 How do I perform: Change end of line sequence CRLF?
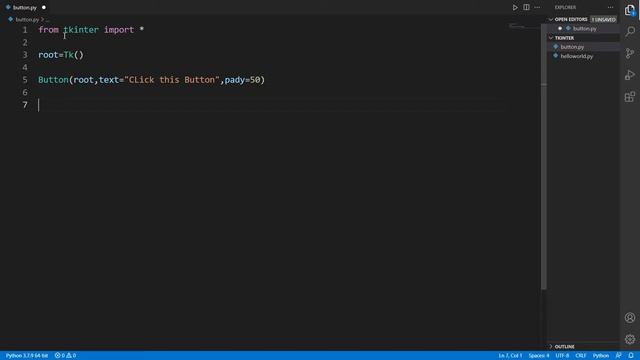click(x=580, y=356)
